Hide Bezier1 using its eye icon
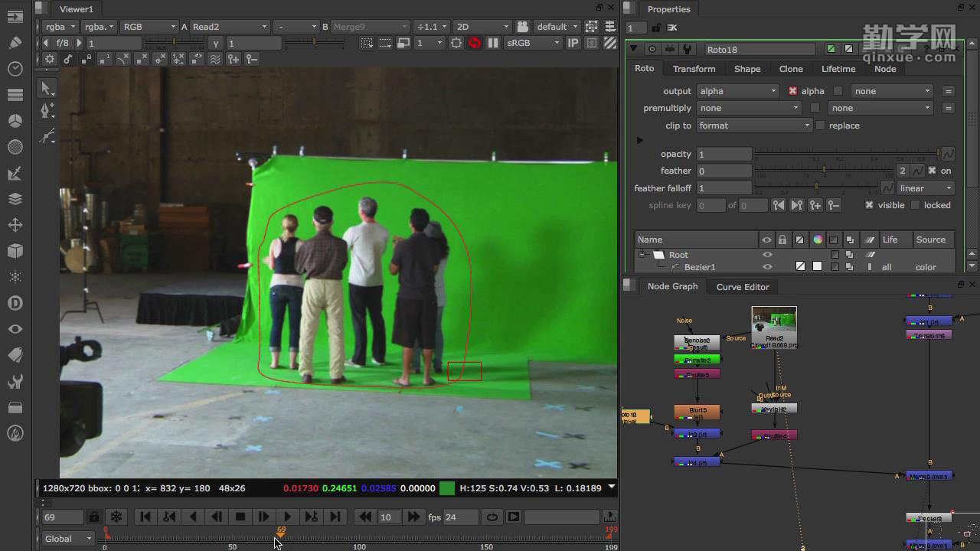The image size is (980, 551). pos(767,267)
